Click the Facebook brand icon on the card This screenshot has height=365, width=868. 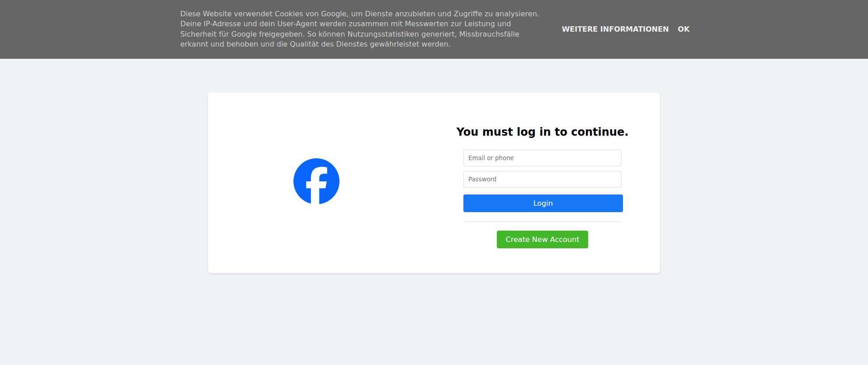(316, 181)
